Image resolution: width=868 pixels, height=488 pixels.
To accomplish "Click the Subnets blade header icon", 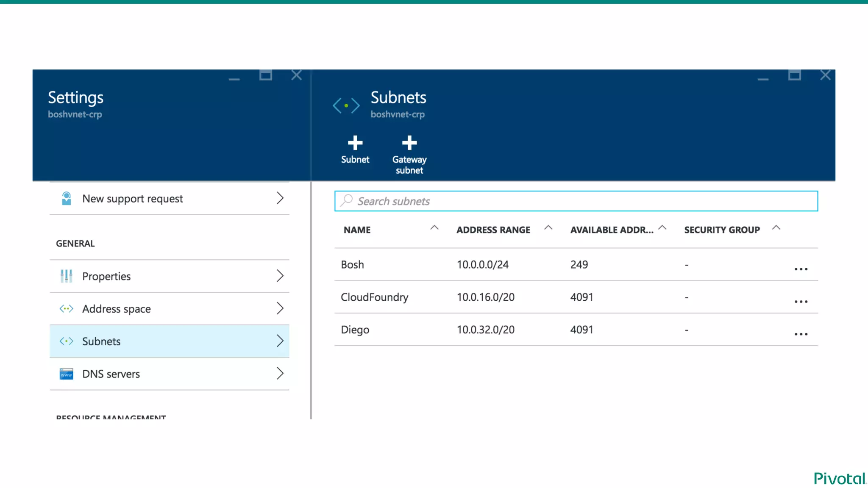I will (x=346, y=105).
